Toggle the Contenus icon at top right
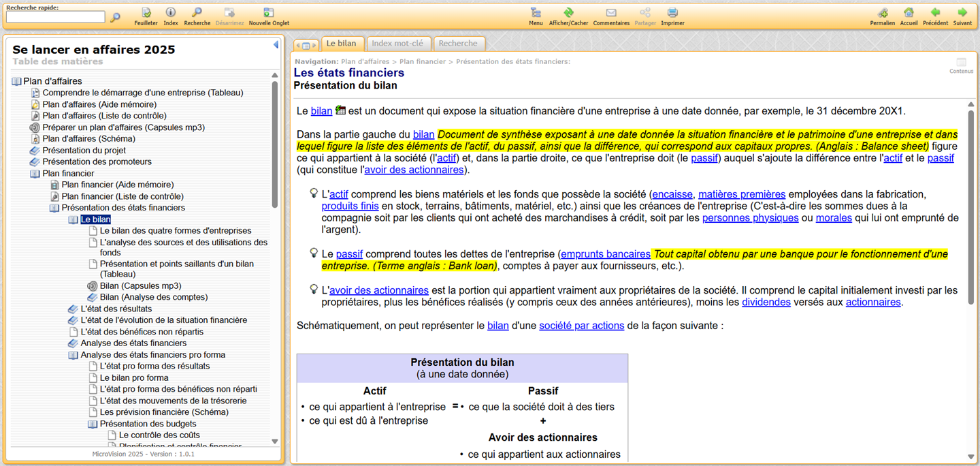 click(961, 63)
